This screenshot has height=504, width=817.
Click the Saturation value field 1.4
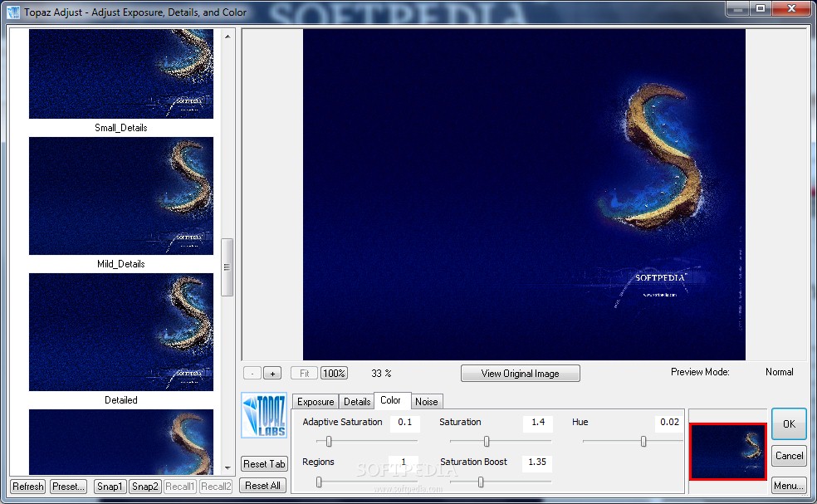tap(538, 422)
